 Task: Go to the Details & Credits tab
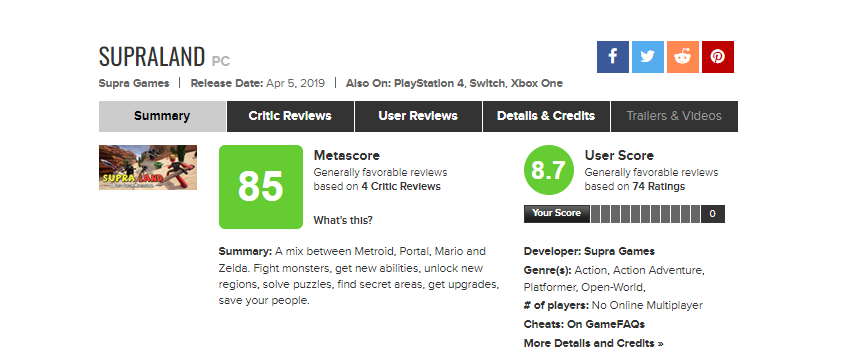546,116
